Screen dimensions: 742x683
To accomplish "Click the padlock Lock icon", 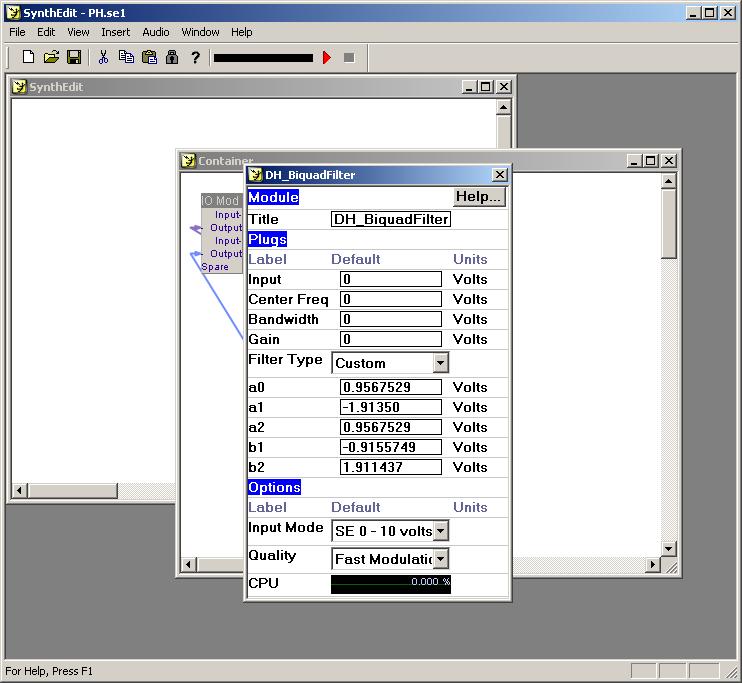I will (172, 57).
